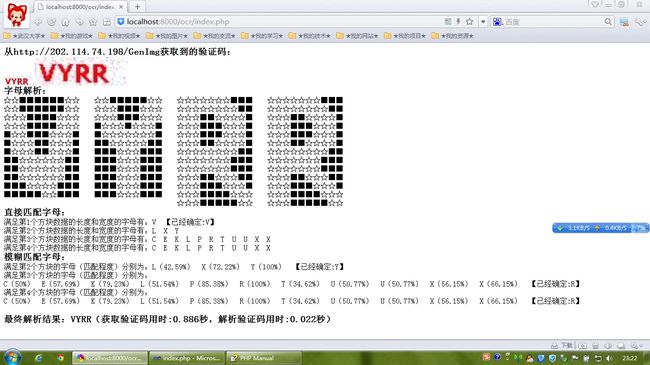Image resolution: width=650 pixels, height=365 pixels.
Task: Click the heading with http://202.114.74.198/GenImg
Action: point(117,52)
